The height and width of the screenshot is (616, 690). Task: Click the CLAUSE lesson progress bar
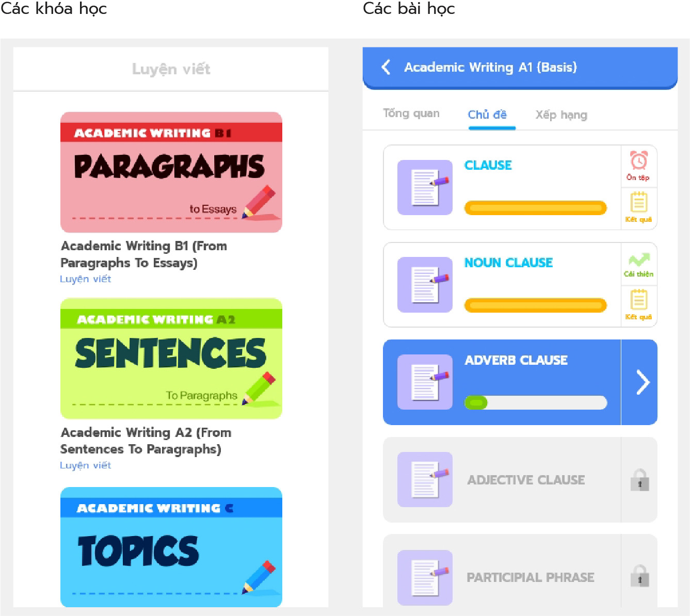535,208
